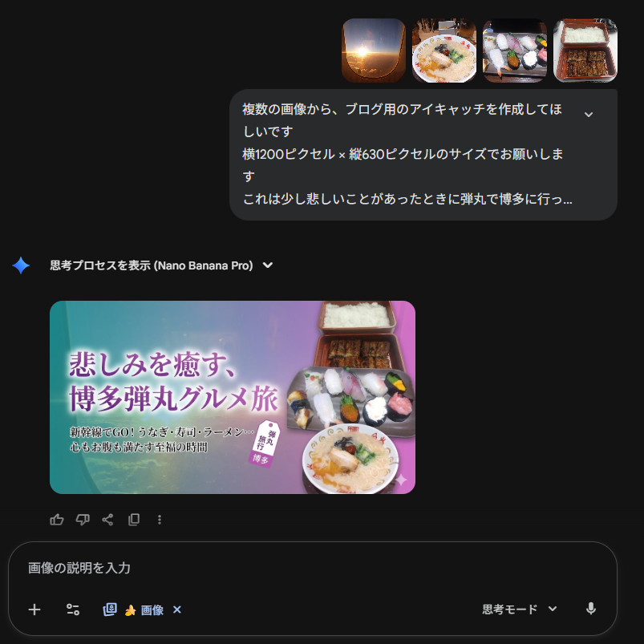Give the response a thumbs up
The height and width of the screenshot is (644, 644).
click(57, 520)
